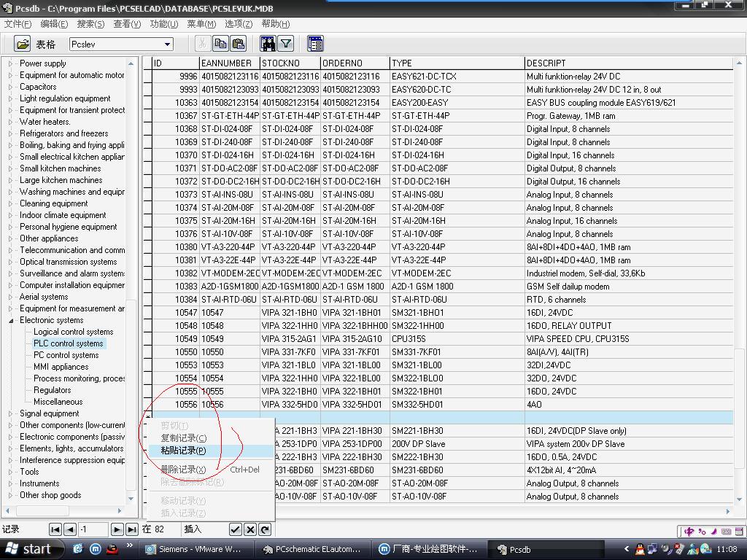Open the 搜索(S) menu

90,24
